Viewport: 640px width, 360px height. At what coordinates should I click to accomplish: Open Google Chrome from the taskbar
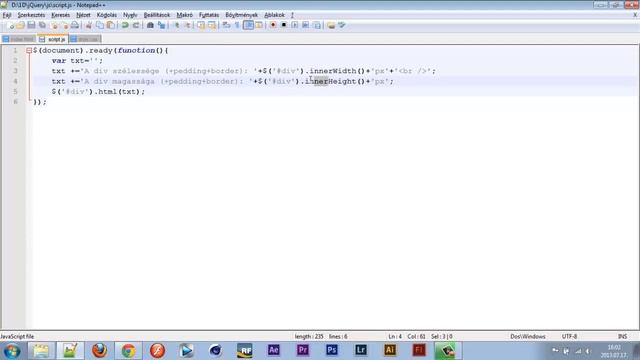[x=128, y=351]
